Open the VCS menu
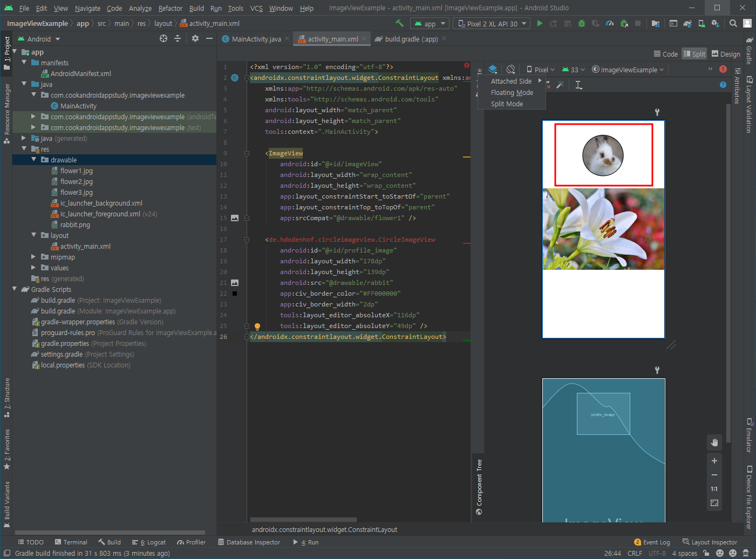The image size is (756, 559). pyautogui.click(x=256, y=8)
